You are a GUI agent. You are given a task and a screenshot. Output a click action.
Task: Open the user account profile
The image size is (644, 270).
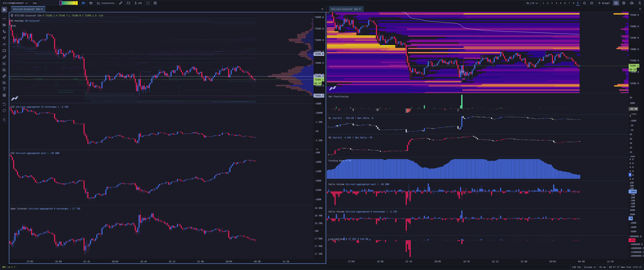(640, 3)
